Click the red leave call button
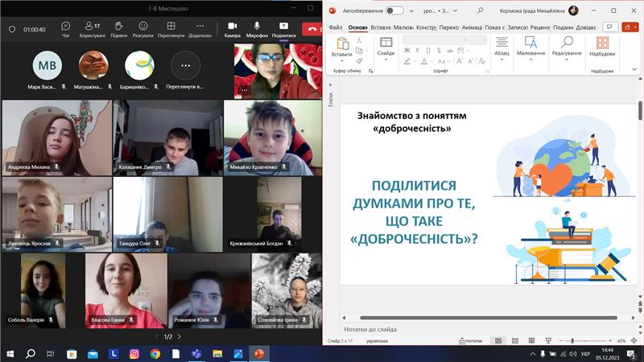644x362 pixels. 312,29
